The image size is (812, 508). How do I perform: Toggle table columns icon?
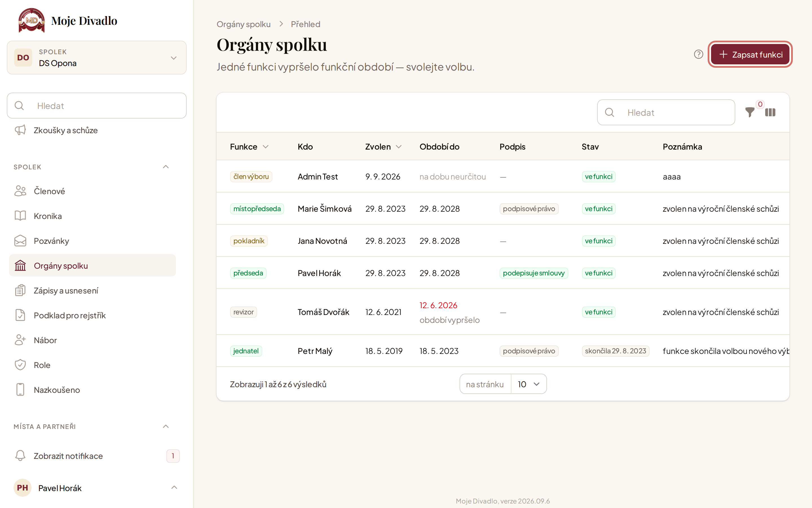point(770,112)
